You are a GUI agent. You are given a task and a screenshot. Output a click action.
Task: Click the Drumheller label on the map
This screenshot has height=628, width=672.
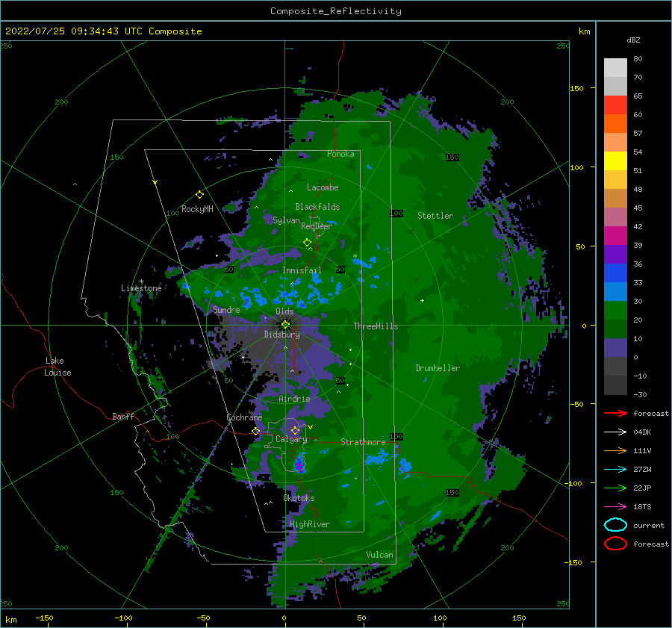[438, 368]
